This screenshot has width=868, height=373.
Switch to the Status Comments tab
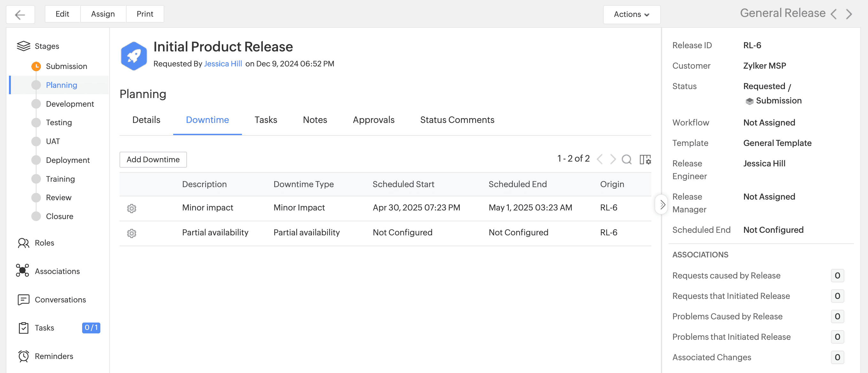click(457, 120)
